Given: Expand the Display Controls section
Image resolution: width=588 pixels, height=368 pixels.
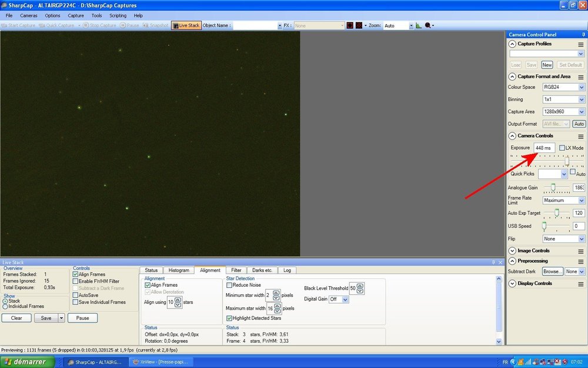Looking at the screenshot, I should click(x=512, y=284).
